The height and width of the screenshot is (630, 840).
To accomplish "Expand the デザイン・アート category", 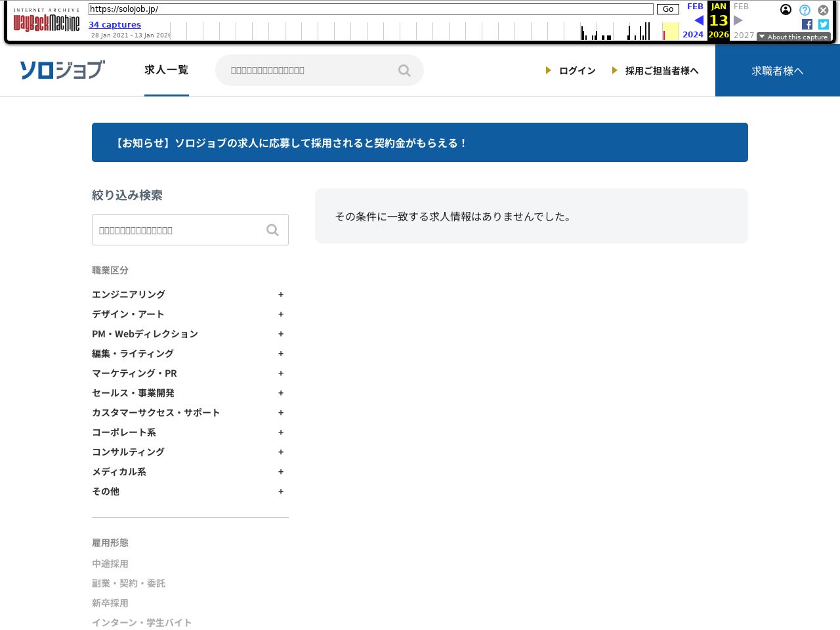I will pos(280,314).
